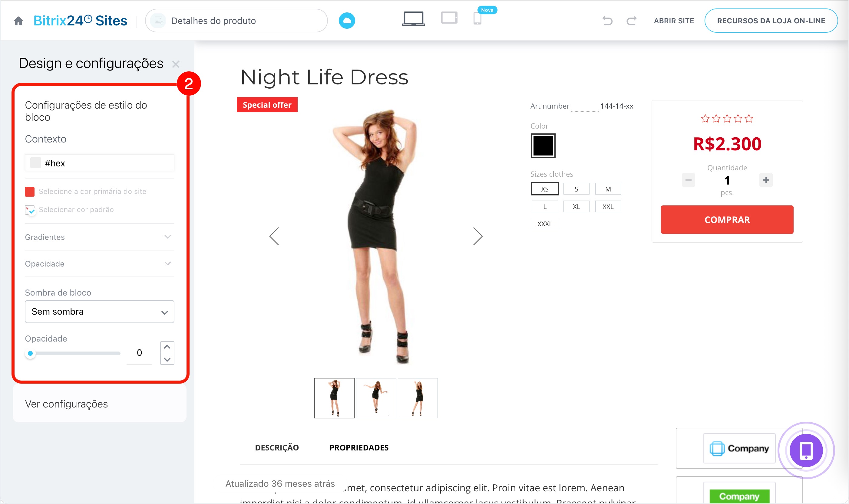
Task: Open the DESCRIÇÃO tab
Action: pos(277,448)
